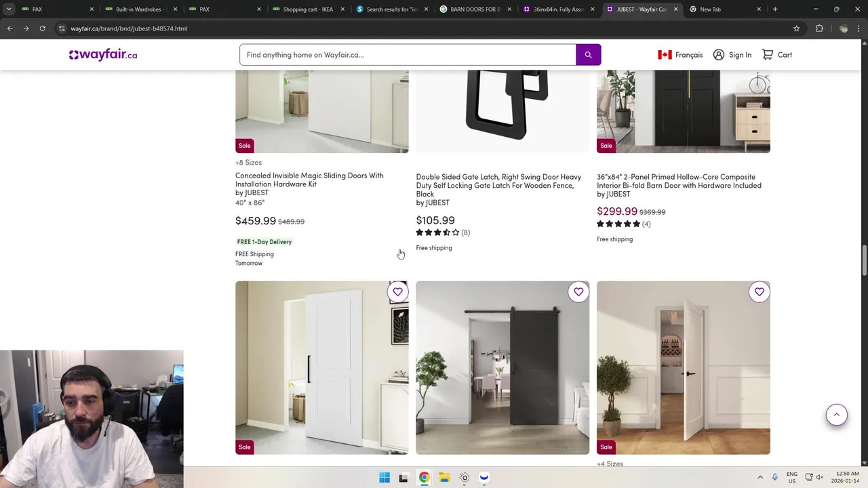868x488 pixels.
Task: Bookmark this page with the star icon
Action: pyautogui.click(x=796, y=28)
